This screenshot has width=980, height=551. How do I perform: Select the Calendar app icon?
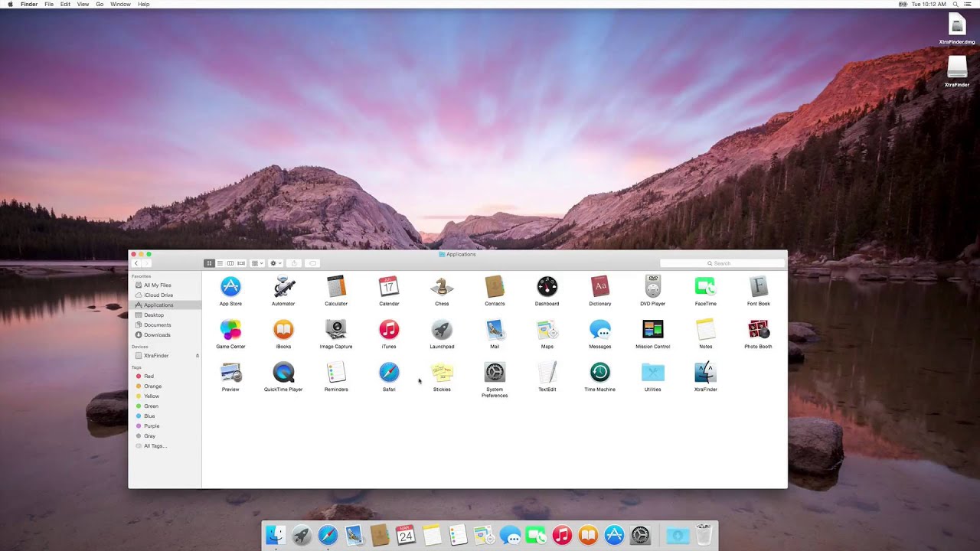point(389,287)
